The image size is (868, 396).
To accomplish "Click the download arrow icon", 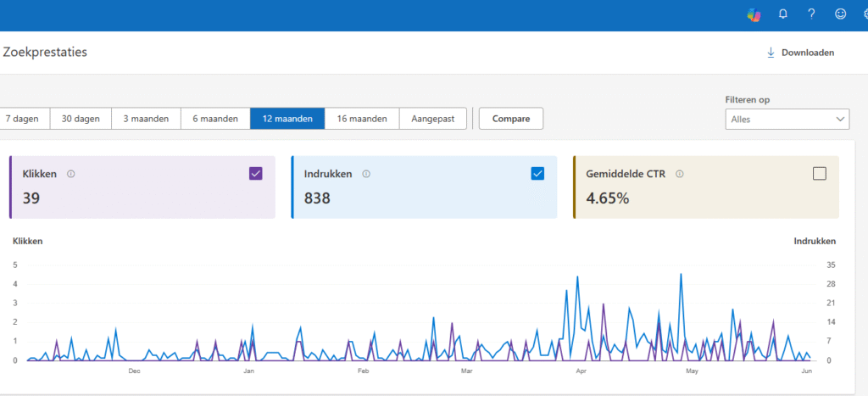I will pos(770,53).
